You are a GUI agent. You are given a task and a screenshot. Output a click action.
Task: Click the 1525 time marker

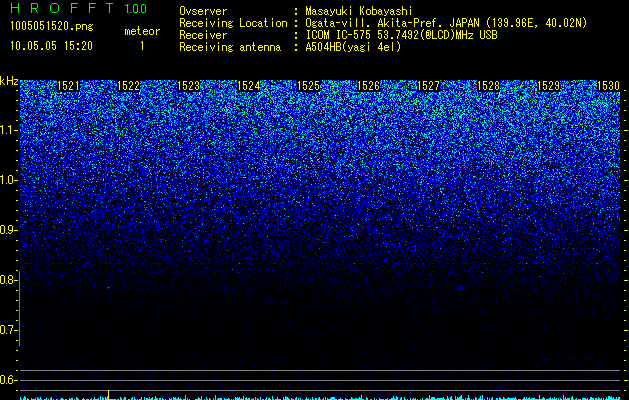pos(308,85)
